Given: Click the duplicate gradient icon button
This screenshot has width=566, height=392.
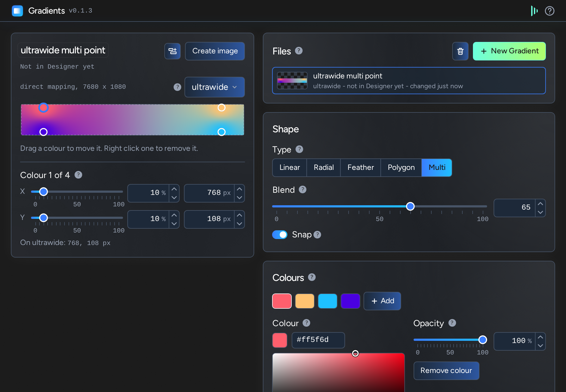Looking at the screenshot, I should point(173,51).
